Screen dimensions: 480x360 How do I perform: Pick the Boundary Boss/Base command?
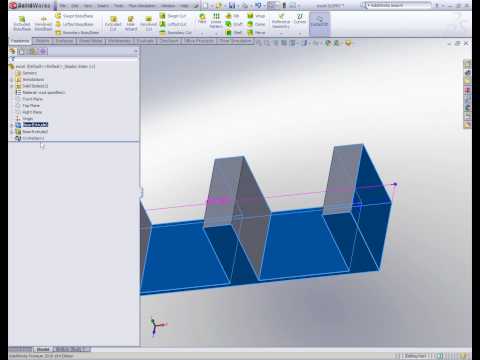click(x=77, y=33)
